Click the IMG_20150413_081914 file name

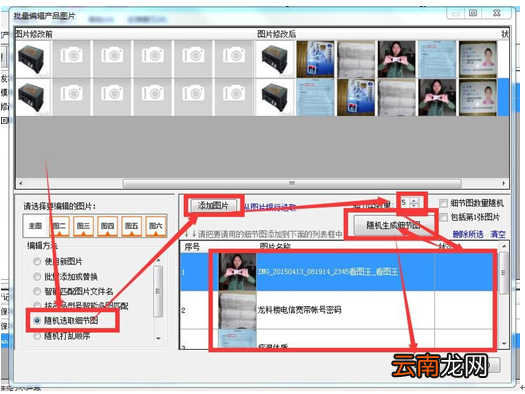[327, 271]
